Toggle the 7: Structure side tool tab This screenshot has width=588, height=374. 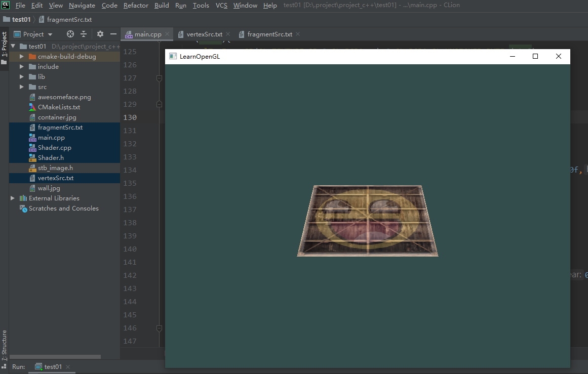pos(4,345)
